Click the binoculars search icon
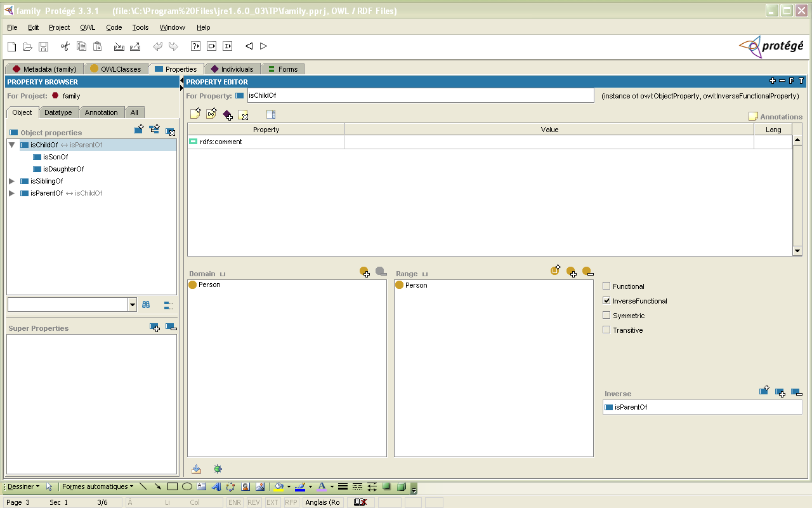The width and height of the screenshot is (812, 508). point(146,305)
